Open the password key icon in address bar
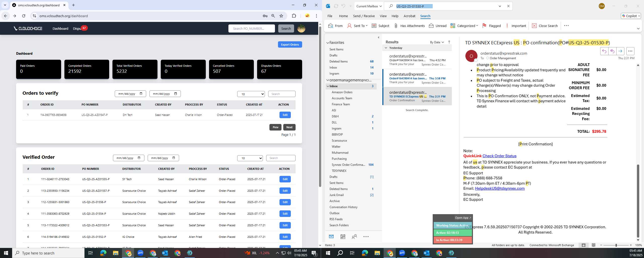The height and width of the screenshot is (258, 644). [x=265, y=16]
